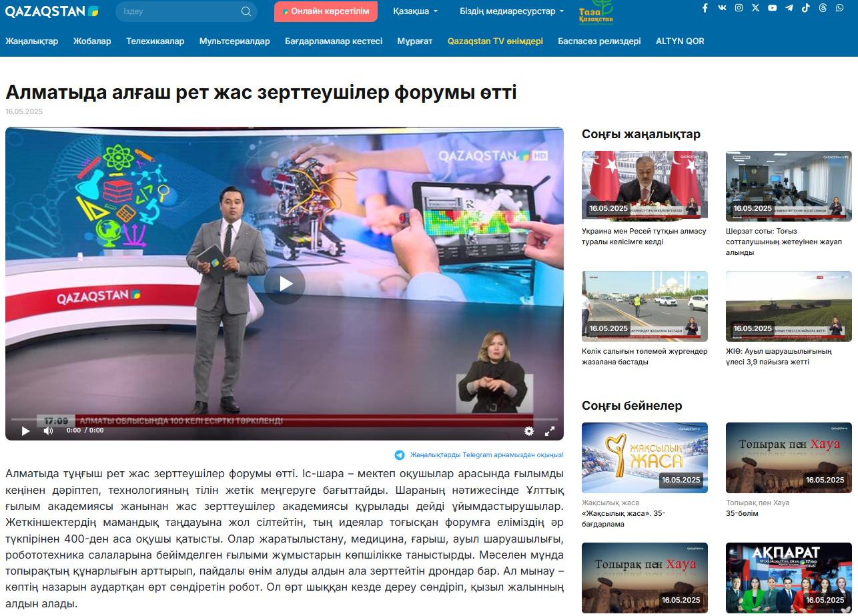This screenshot has height=616, width=858.
Task: Open the Телехикаялар menu item
Action: 155,41
